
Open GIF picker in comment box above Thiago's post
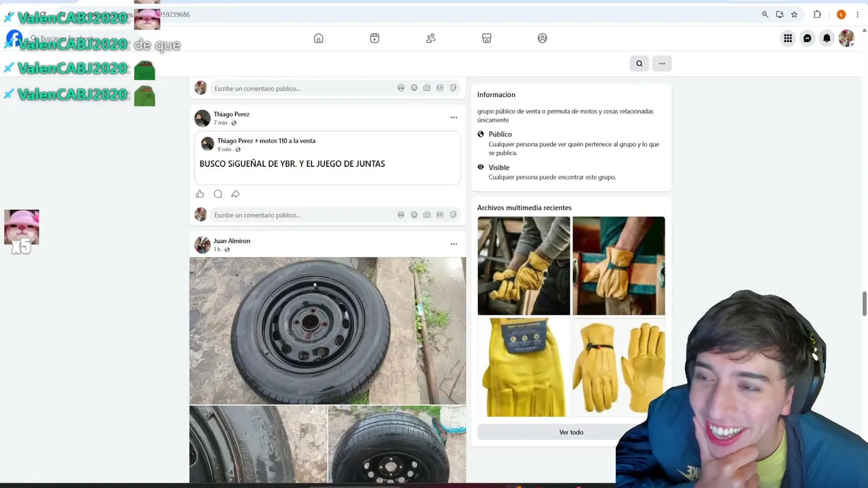tap(440, 88)
